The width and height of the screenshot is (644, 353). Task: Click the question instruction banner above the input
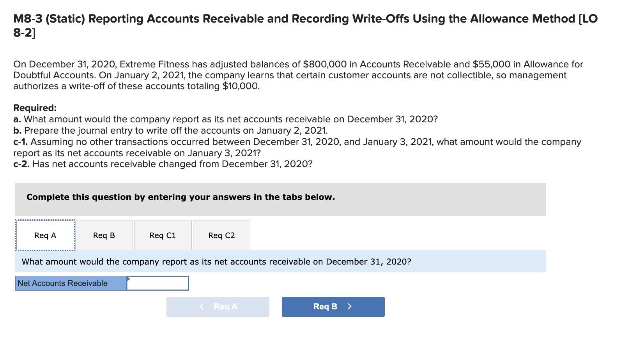(216, 261)
